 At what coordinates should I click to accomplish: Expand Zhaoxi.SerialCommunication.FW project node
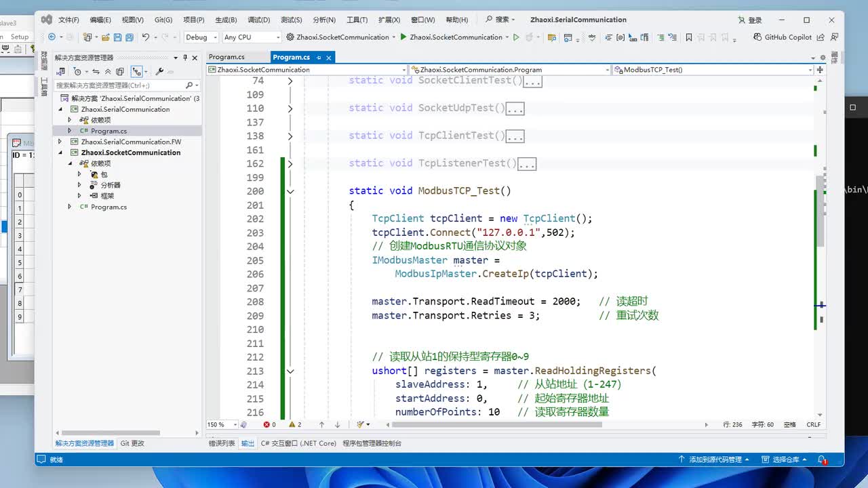tap(60, 142)
